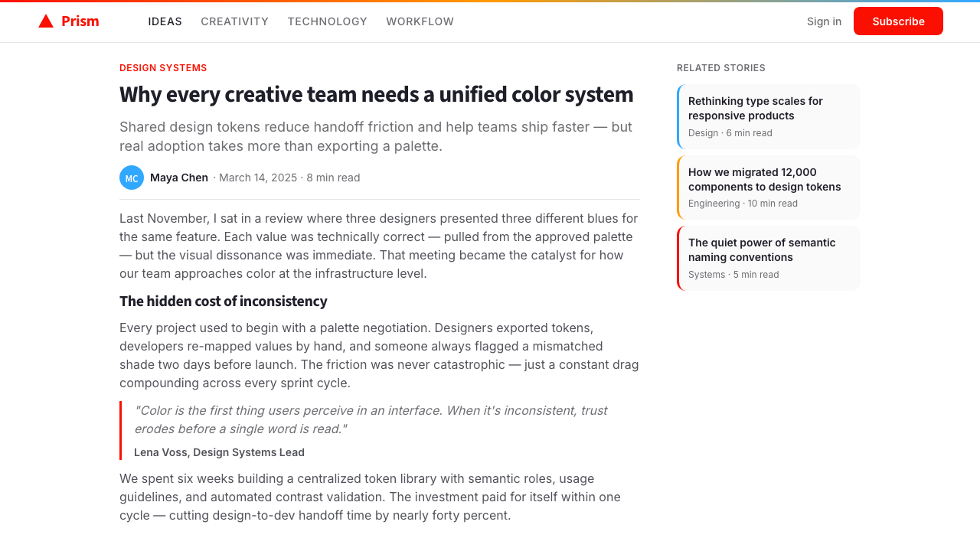
Task: Click the Related Stories heading
Action: click(x=721, y=68)
